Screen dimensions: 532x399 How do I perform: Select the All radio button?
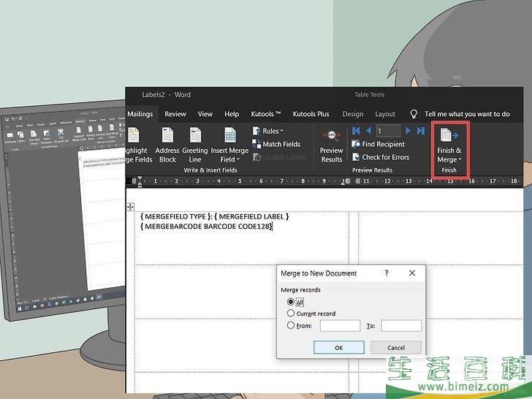point(290,302)
